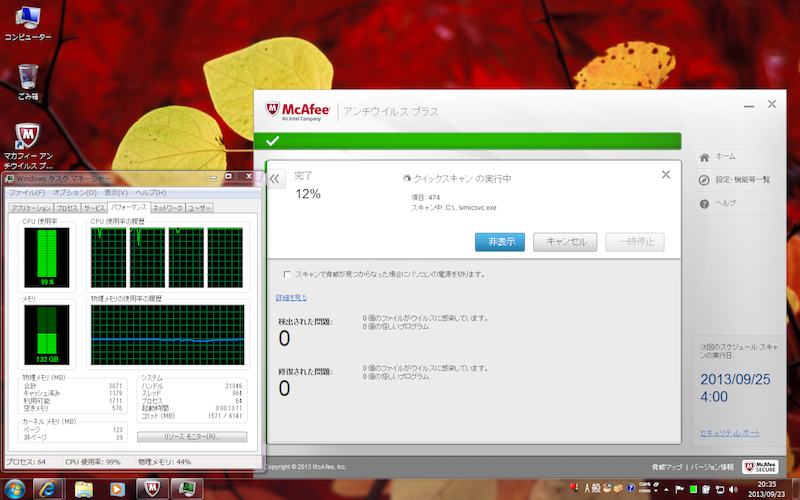Collapse scan panel with double chevron

pos(274,179)
